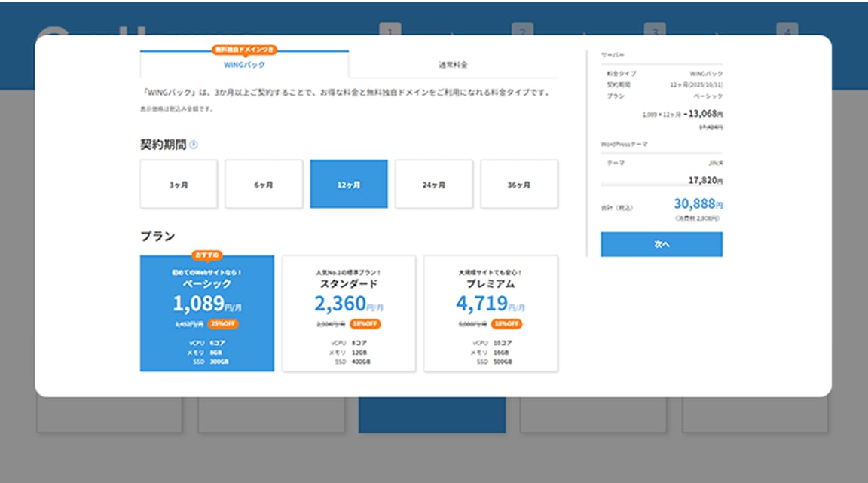Click the 表示価格は税込み金額です note

(x=176, y=109)
